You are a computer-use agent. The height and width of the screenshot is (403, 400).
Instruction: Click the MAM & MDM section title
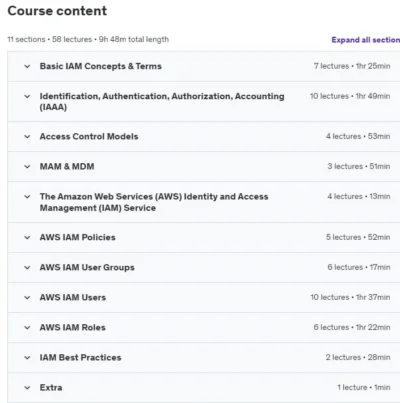click(67, 167)
